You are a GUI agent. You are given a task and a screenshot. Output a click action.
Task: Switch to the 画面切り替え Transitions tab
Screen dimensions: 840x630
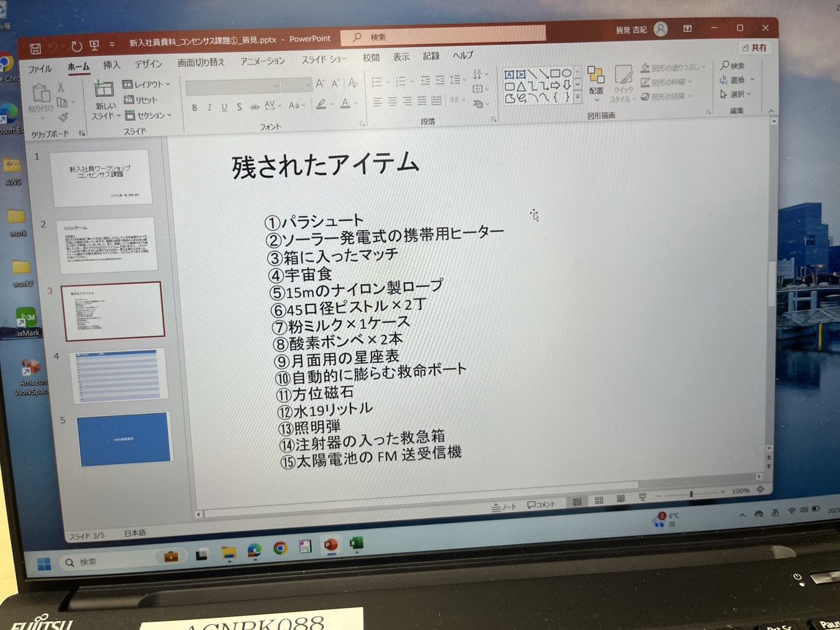tap(201, 62)
